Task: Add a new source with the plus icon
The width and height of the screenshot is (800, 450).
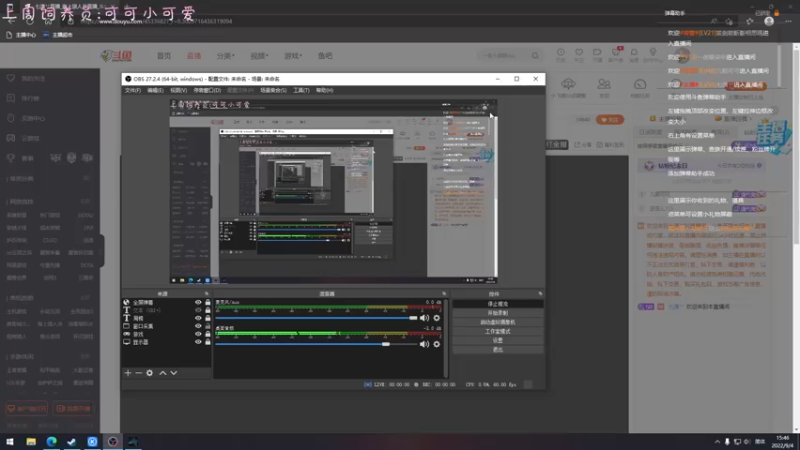Action: (128, 373)
